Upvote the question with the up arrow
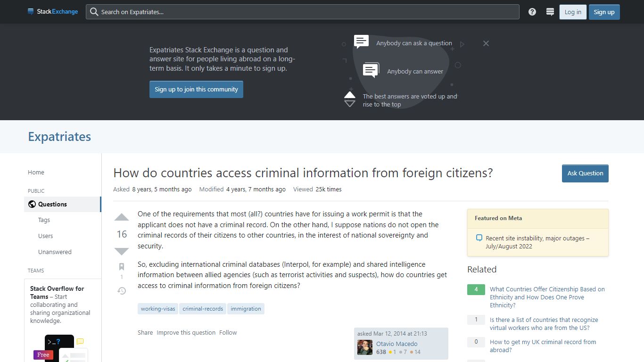The height and width of the screenshot is (362, 644). coord(122,217)
